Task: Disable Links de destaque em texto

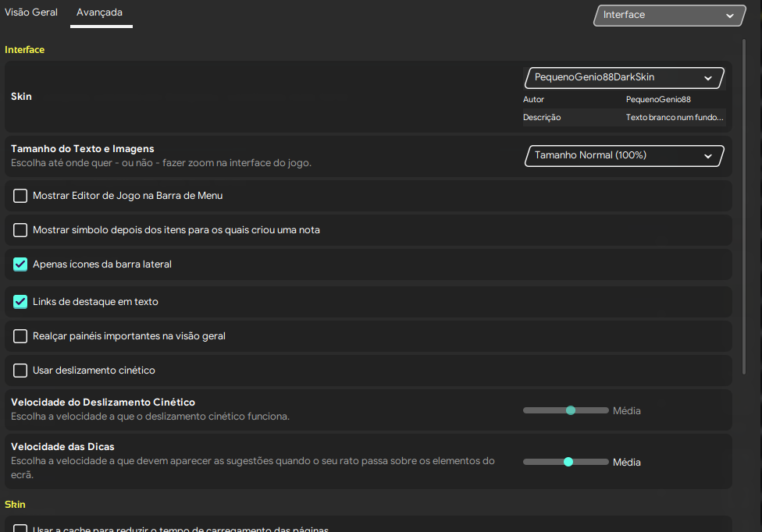Action: [20, 302]
